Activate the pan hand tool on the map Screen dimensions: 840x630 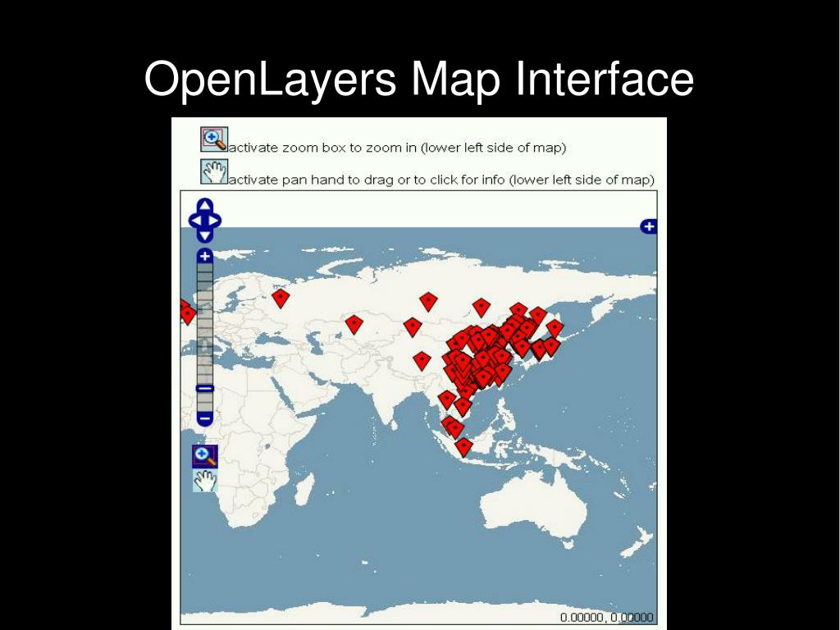[205, 481]
